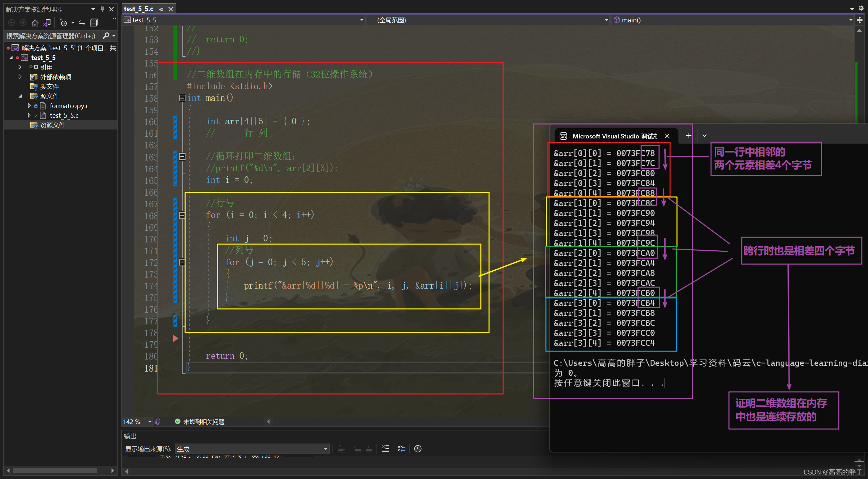
Task: Expand the 外部依赖项 tree node
Action: [20, 77]
